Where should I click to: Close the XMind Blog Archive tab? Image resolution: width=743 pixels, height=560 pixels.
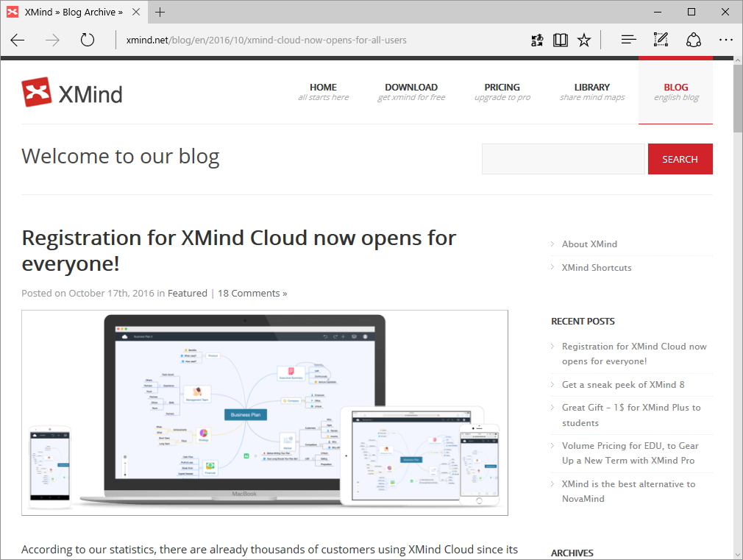136,12
